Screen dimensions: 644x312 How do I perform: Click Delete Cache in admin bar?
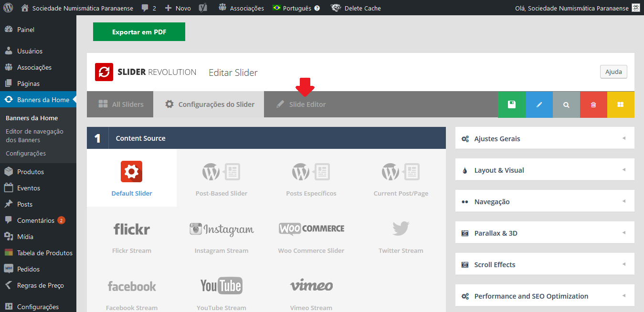[357, 8]
